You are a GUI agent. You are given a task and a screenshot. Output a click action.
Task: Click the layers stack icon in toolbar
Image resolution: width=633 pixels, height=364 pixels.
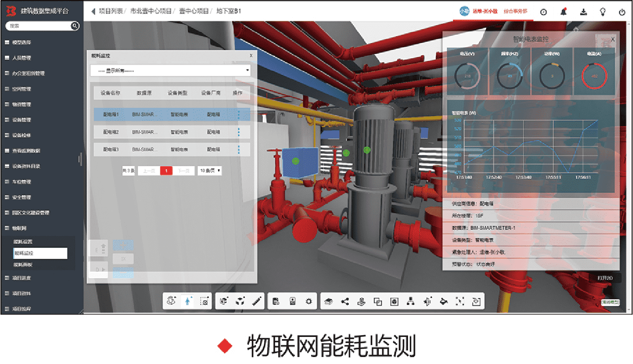329,301
